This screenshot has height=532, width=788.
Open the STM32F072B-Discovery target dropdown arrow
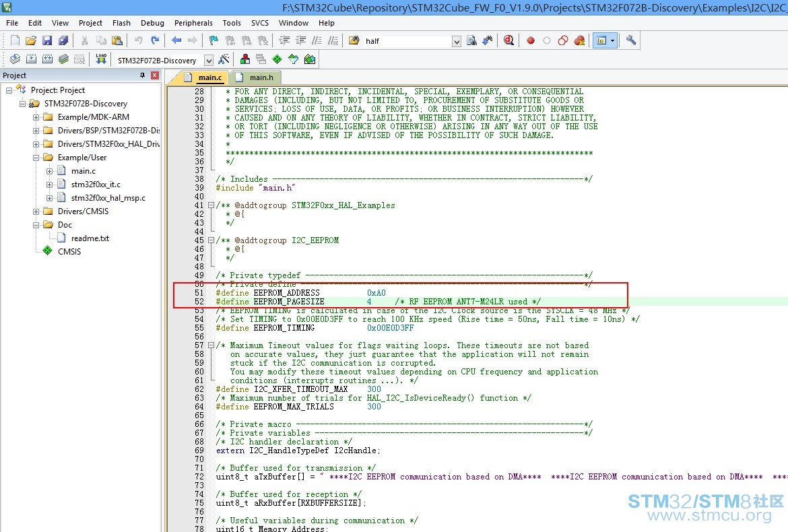(x=209, y=61)
